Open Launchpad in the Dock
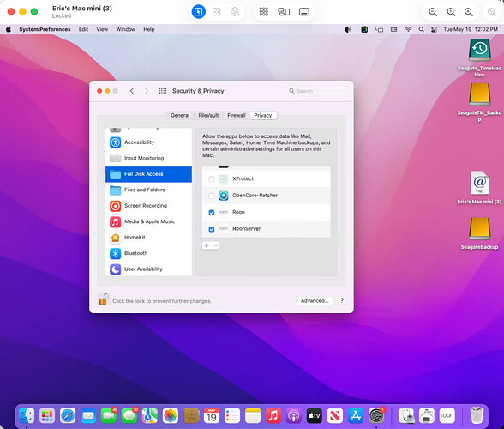 (x=47, y=415)
